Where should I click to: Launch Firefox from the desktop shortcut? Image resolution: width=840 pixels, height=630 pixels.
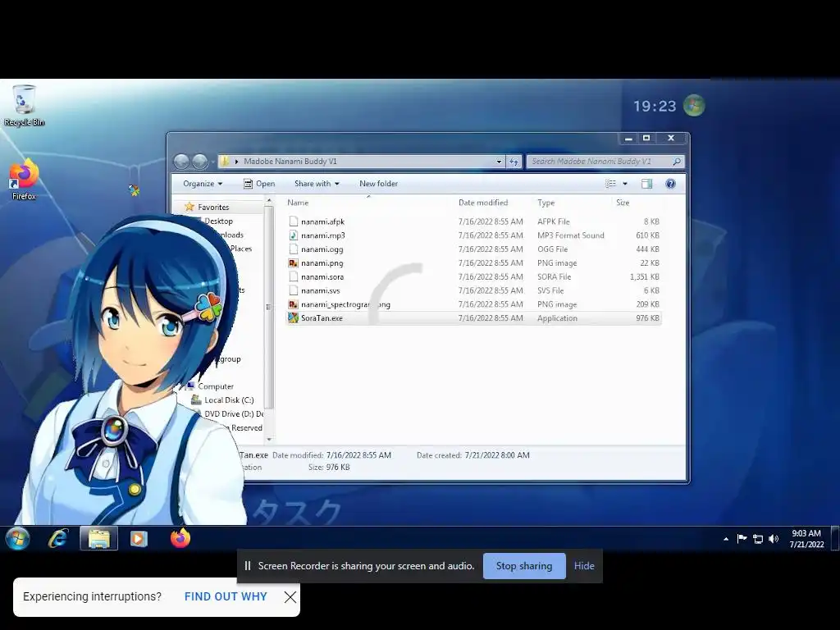coord(24,180)
